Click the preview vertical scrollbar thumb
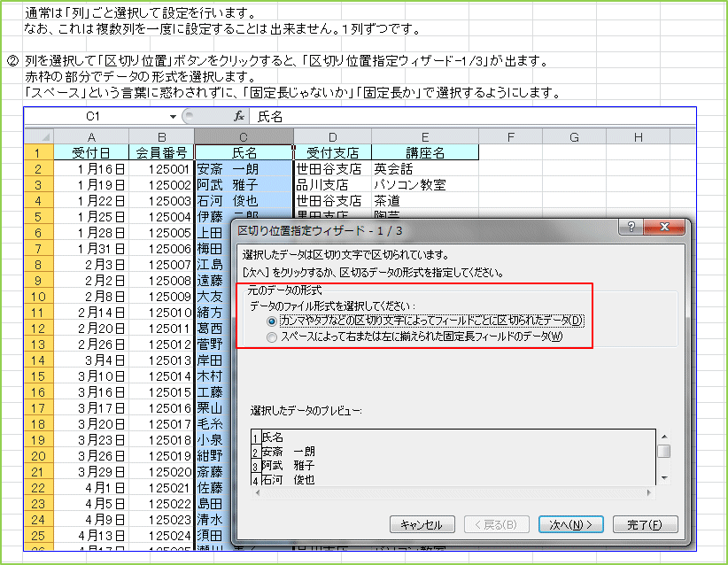The width and height of the screenshot is (728, 565). (664, 451)
